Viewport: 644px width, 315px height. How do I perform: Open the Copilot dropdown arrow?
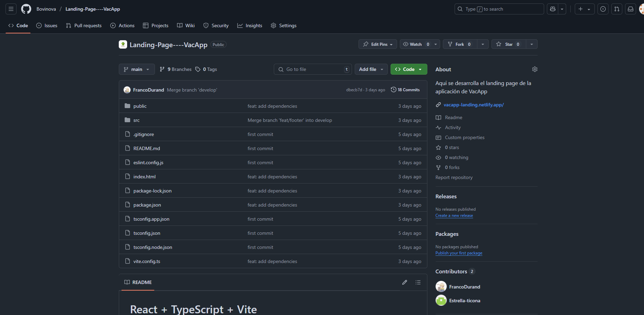click(x=562, y=9)
